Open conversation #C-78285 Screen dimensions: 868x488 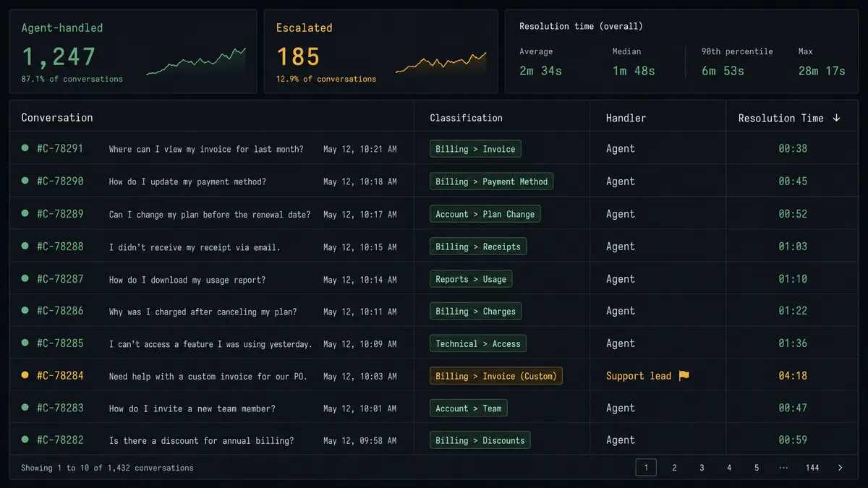pos(60,343)
